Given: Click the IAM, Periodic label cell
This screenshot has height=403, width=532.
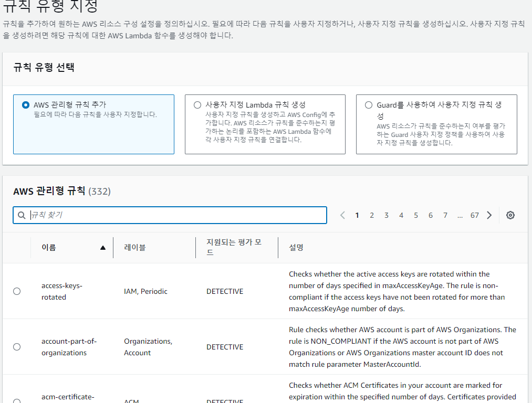Looking at the screenshot, I should 145,291.
